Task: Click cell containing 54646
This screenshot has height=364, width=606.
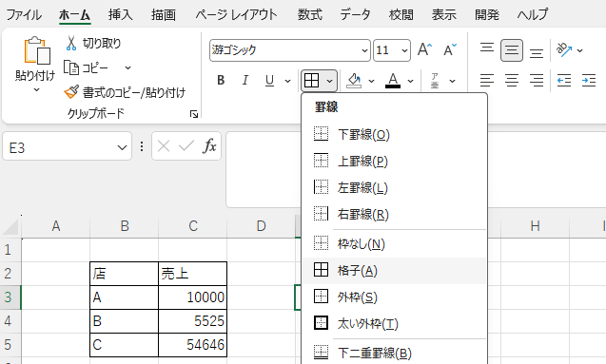Action: (x=192, y=345)
